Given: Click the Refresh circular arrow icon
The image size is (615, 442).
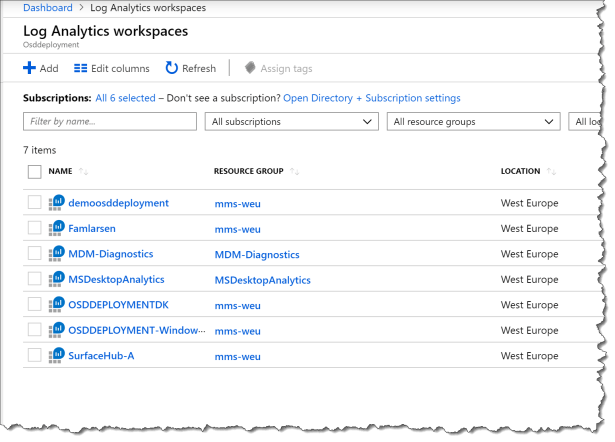Looking at the screenshot, I should pyautogui.click(x=171, y=68).
